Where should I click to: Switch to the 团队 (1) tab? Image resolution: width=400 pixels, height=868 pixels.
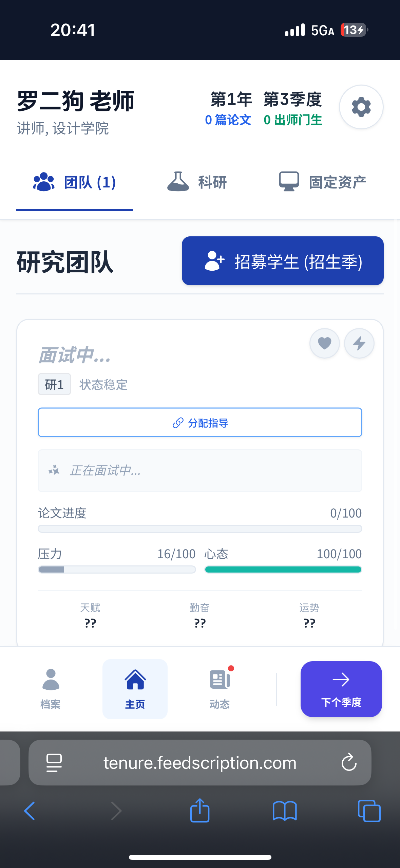pyautogui.click(x=75, y=182)
